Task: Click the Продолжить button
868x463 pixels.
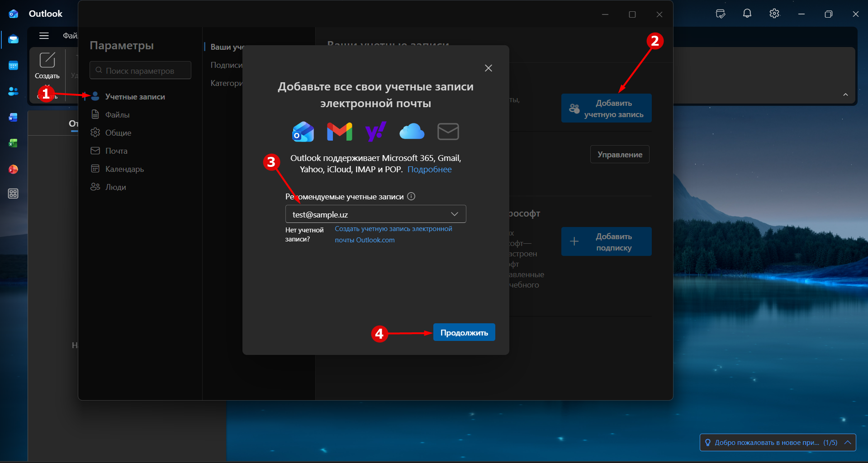Action: pos(464,332)
